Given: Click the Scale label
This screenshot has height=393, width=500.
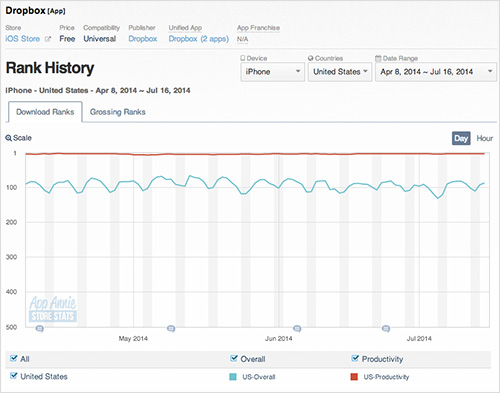Looking at the screenshot, I should point(22,138).
